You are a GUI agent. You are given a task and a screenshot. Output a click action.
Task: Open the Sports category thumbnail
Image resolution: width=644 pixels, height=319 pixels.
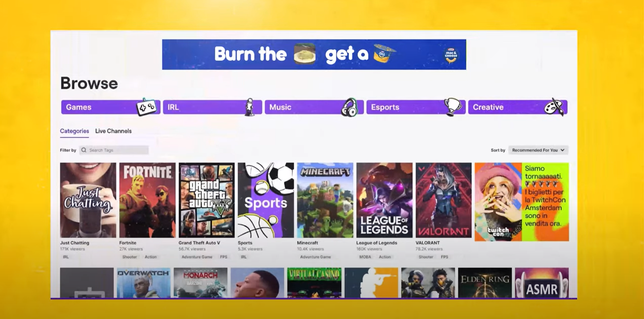(x=266, y=200)
